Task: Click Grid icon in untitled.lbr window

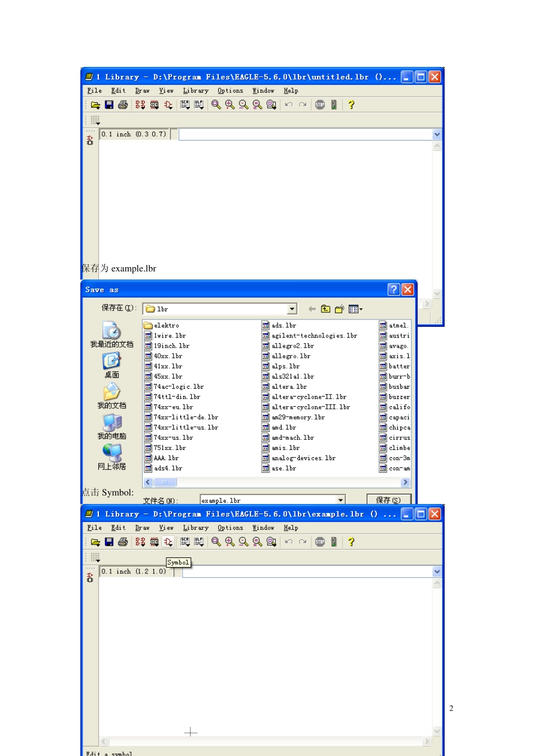Action: tap(95, 120)
